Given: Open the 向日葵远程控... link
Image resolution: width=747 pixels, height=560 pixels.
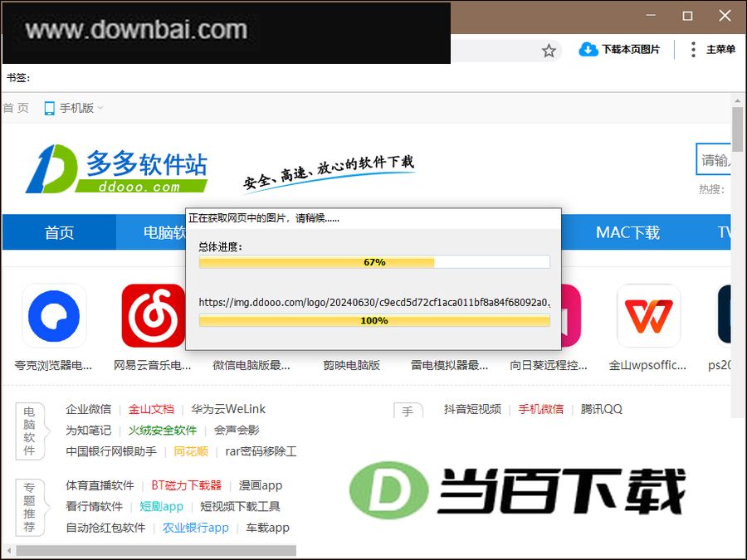Looking at the screenshot, I should click(549, 365).
